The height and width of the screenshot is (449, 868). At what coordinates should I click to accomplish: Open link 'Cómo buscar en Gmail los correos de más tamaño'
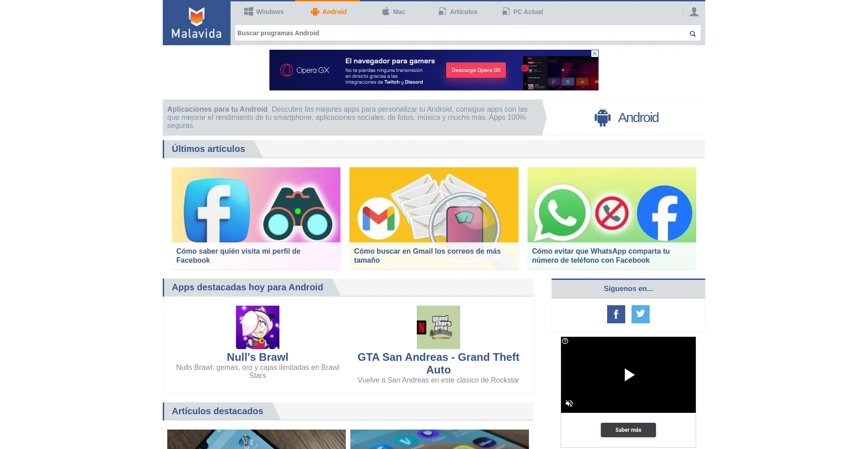click(427, 255)
